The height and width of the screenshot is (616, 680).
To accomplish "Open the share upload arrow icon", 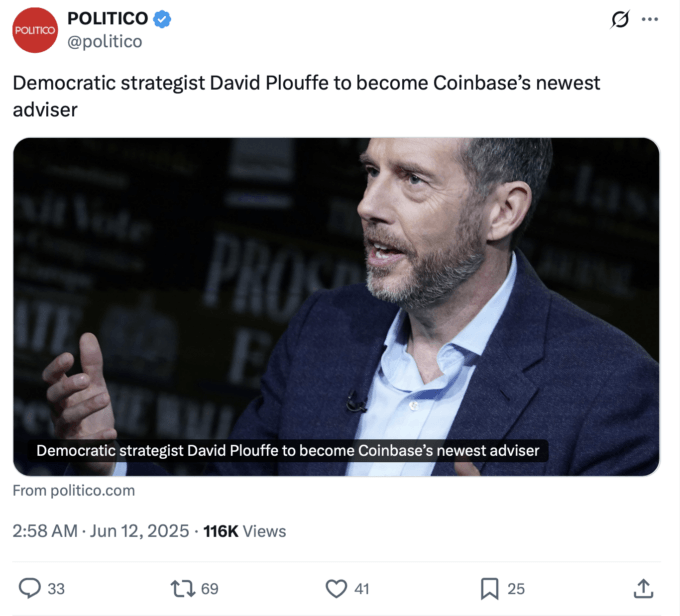I will (643, 588).
